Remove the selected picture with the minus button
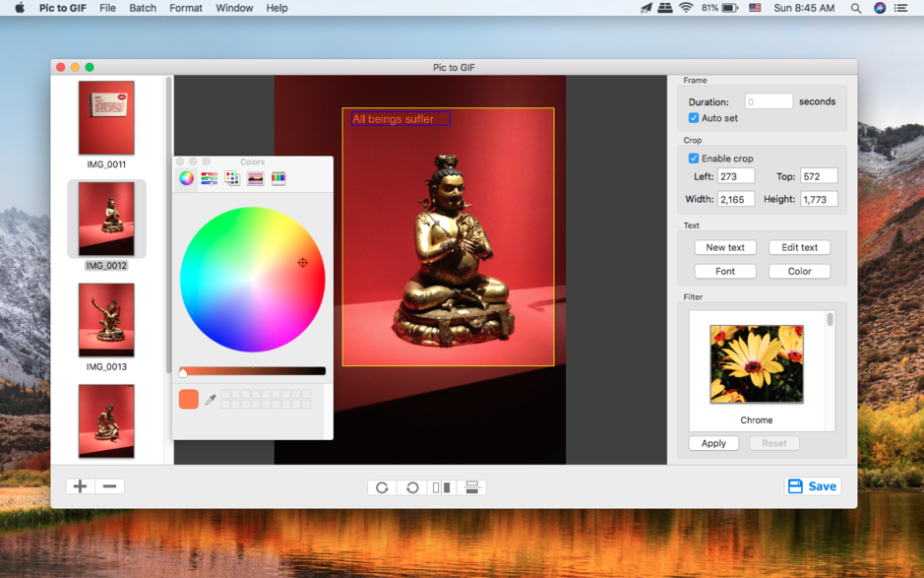Screen dimensions: 924x578 click(109, 486)
